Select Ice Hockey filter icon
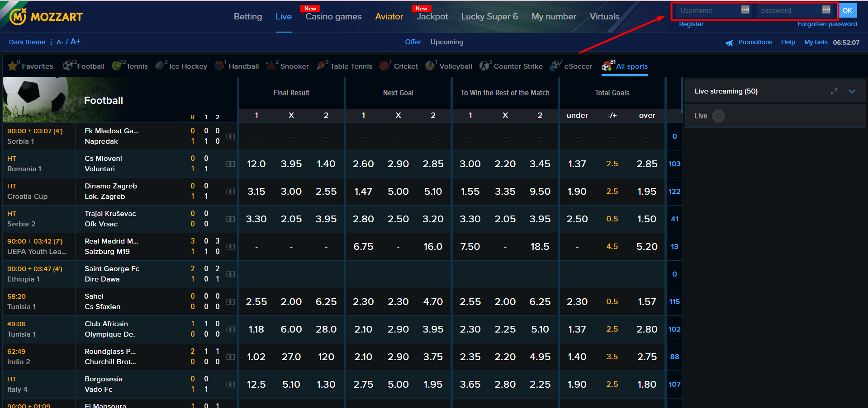Screen dimensions: 868x408 tap(160, 66)
